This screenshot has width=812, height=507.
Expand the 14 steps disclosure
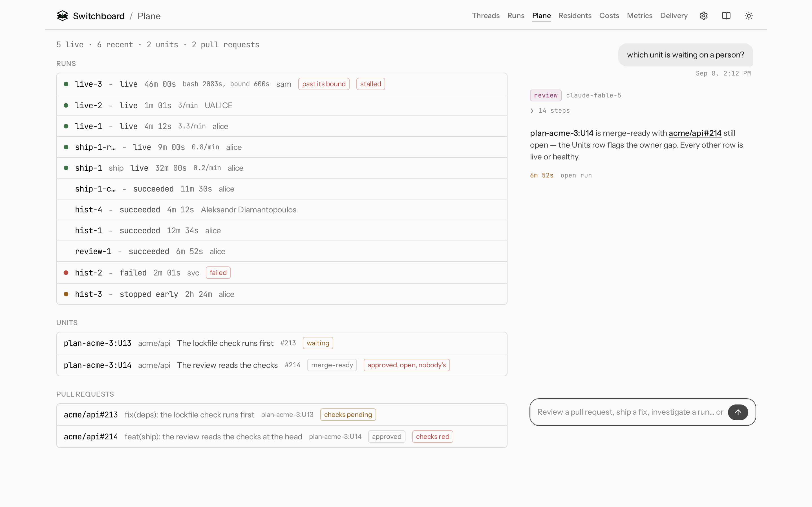click(x=550, y=111)
